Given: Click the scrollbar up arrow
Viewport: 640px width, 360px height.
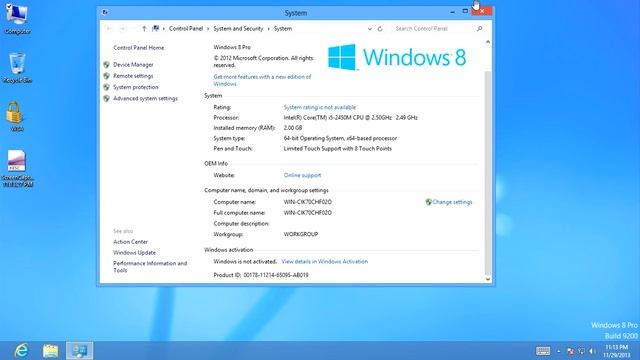Looking at the screenshot, I should [x=488, y=42].
